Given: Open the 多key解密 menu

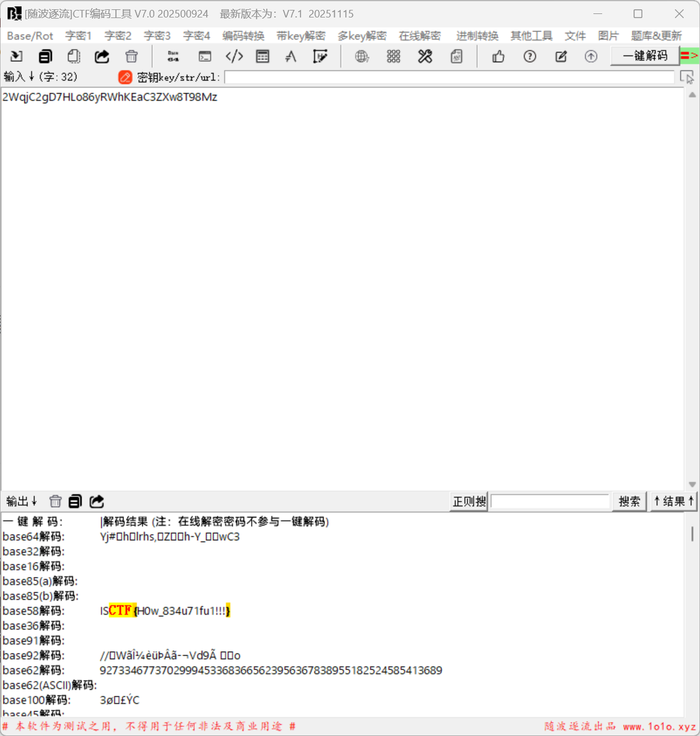Looking at the screenshot, I should (x=362, y=36).
